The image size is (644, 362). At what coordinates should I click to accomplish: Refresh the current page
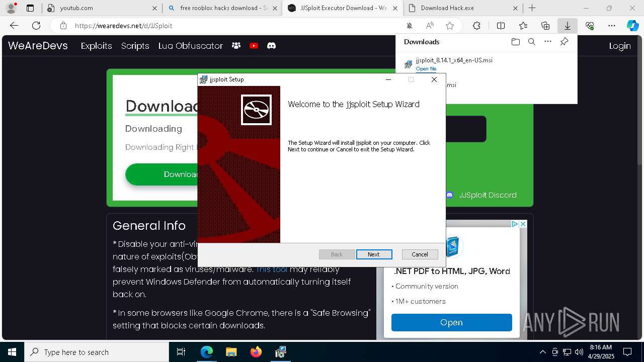pyautogui.click(x=36, y=26)
